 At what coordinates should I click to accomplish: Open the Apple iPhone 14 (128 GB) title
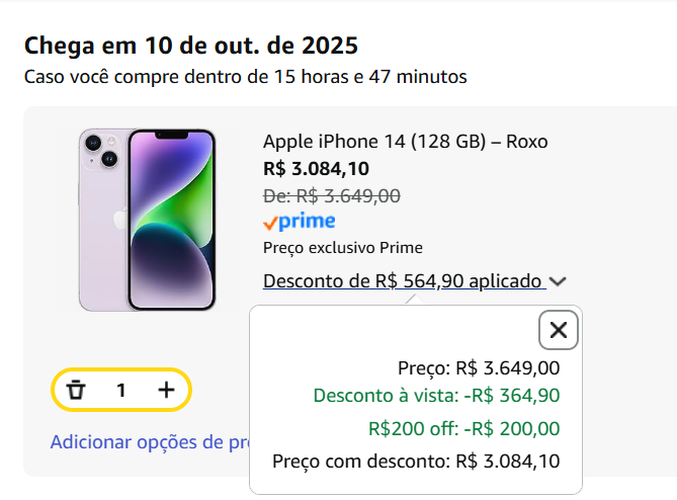click(405, 142)
